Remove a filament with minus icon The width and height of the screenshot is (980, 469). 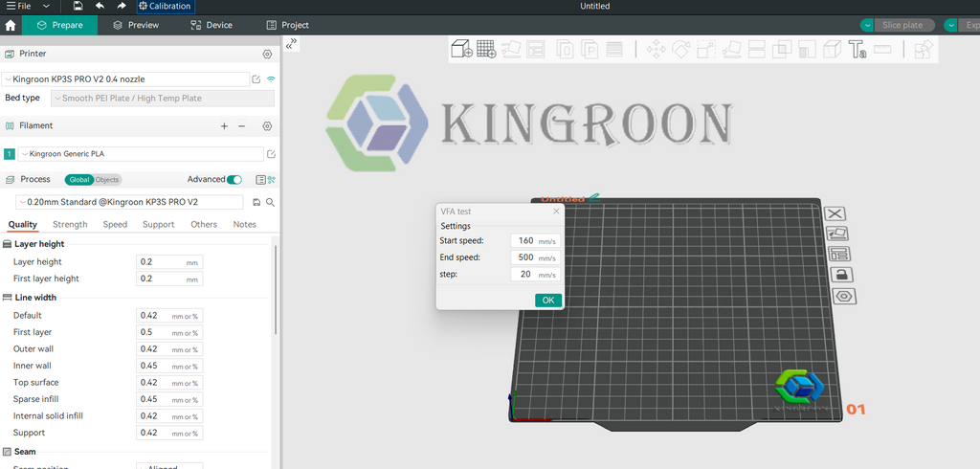click(242, 126)
